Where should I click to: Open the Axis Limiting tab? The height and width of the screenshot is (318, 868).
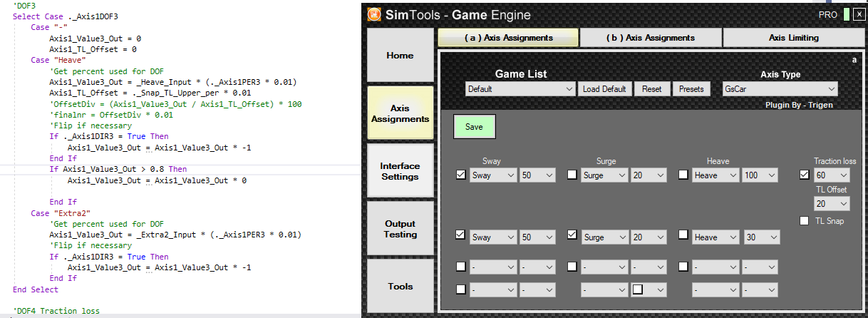pos(793,38)
